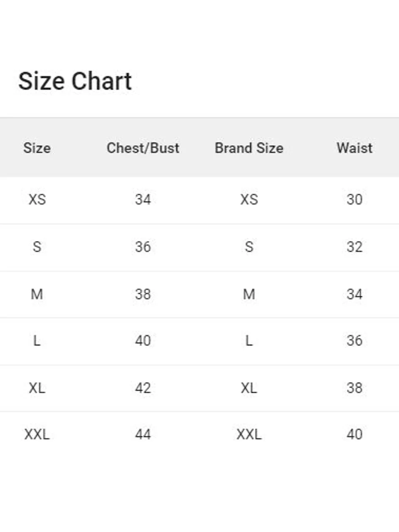The height and width of the screenshot is (532, 399).
Task: Select the Size column header
Action: (37, 148)
